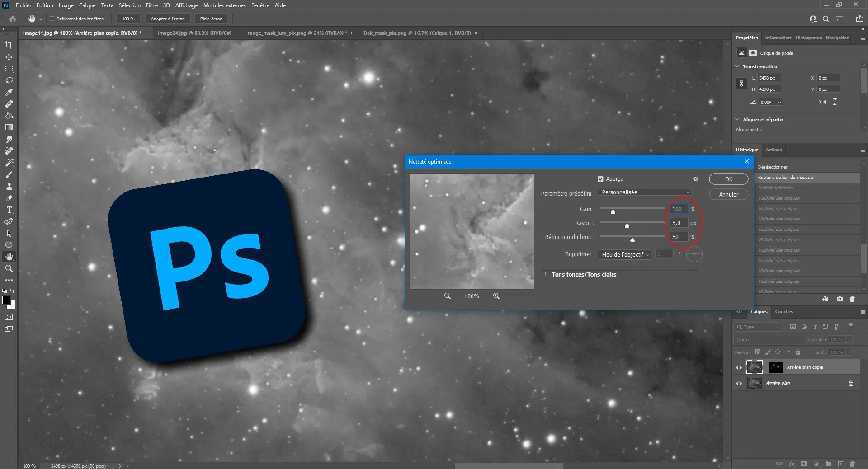Image resolution: width=868 pixels, height=469 pixels.
Task: Toggle Quick Mask mode in toolbar
Action: tap(9, 317)
